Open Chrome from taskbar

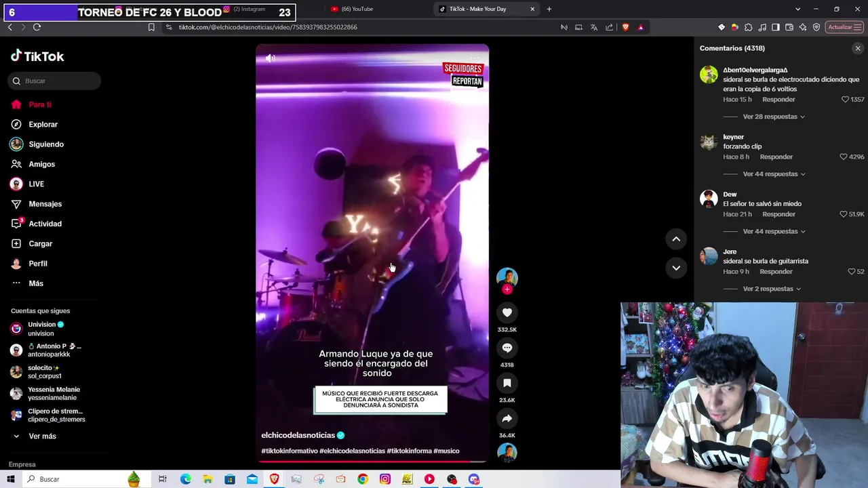point(363,479)
